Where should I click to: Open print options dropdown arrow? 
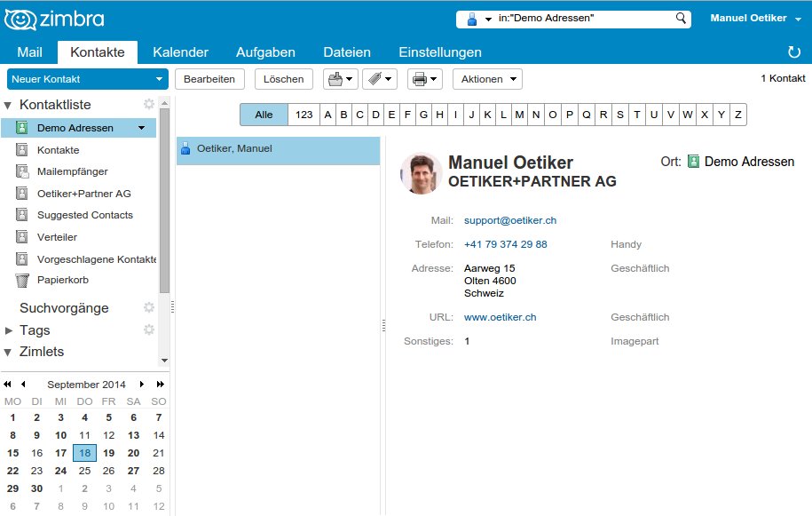click(434, 79)
